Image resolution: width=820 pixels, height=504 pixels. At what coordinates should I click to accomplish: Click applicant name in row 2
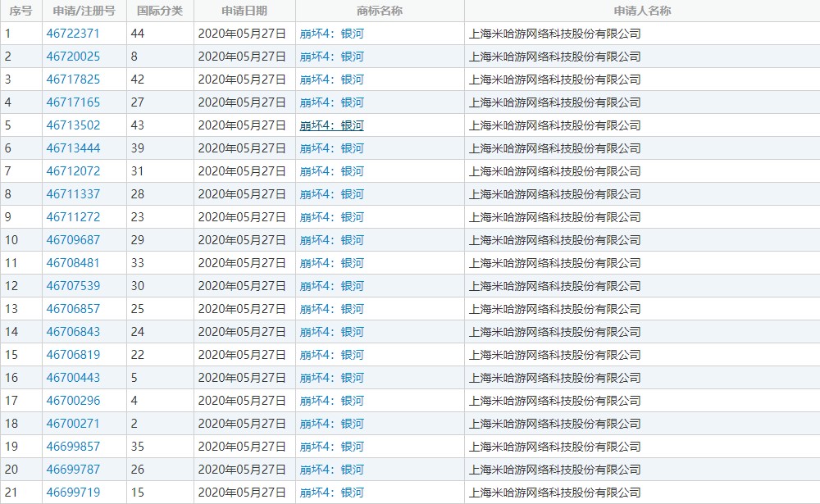tap(555, 57)
